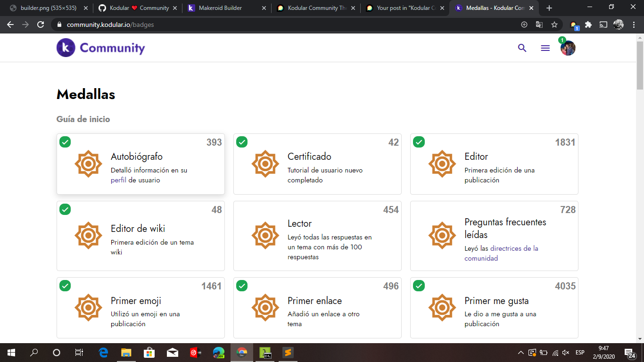Reload the page with the refresh button

coord(41,25)
